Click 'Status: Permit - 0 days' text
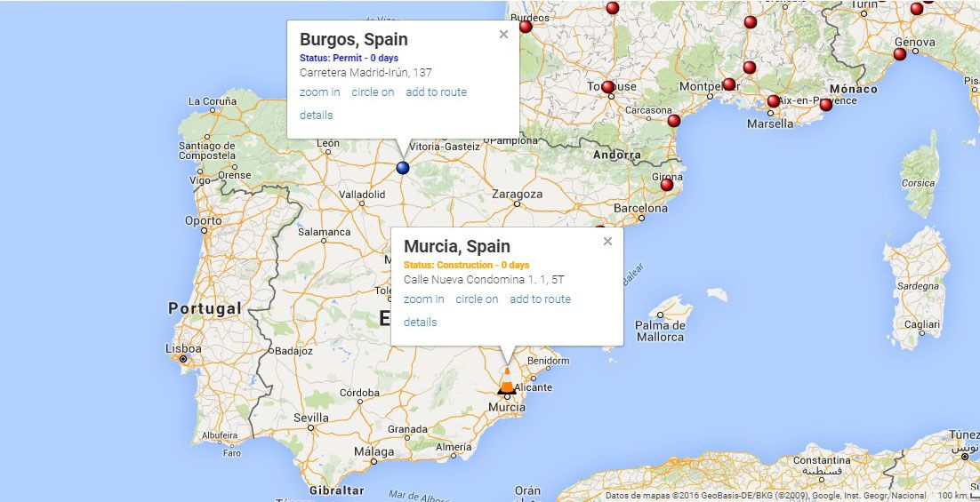Screen dimensions: 980x502 349,58
